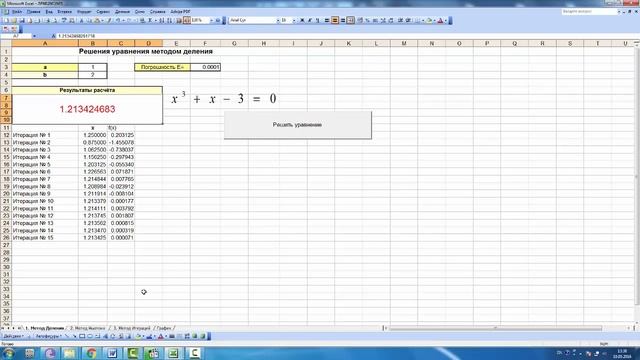Open the zoom percentage dropdown
640x360 pixels.
(x=211, y=20)
